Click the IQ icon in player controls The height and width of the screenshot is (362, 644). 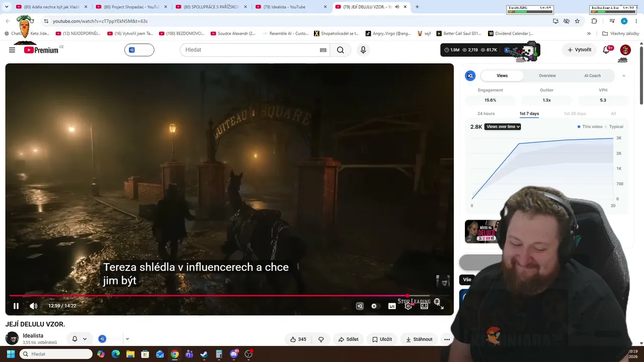tap(360, 306)
